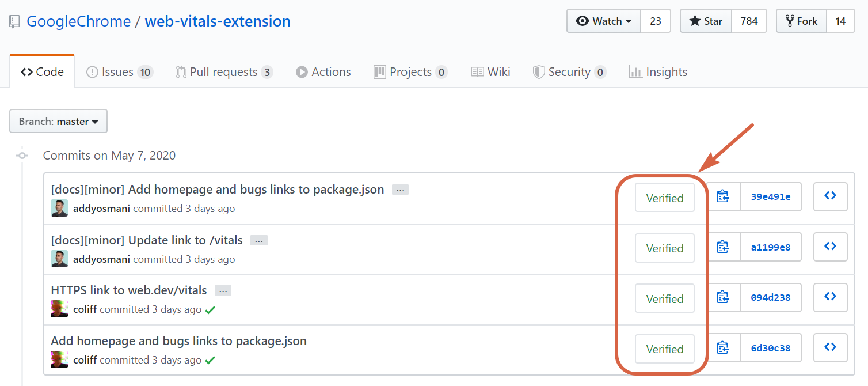
Task: Click coliff username on HTTPS link commit
Action: coord(85,309)
